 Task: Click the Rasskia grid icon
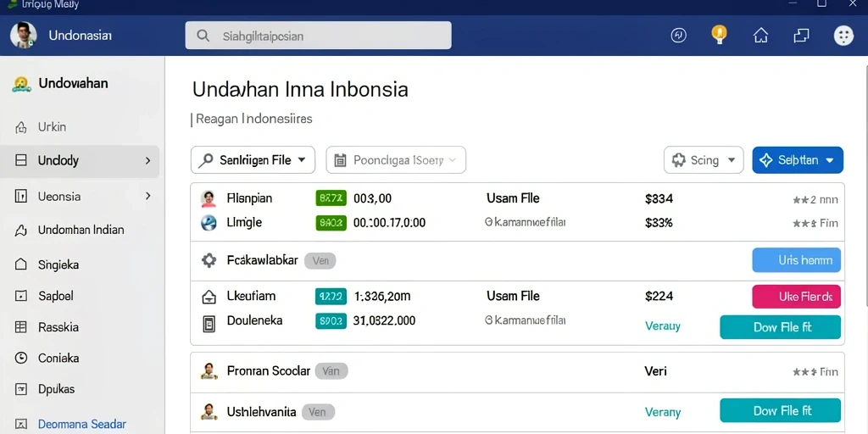click(x=20, y=326)
